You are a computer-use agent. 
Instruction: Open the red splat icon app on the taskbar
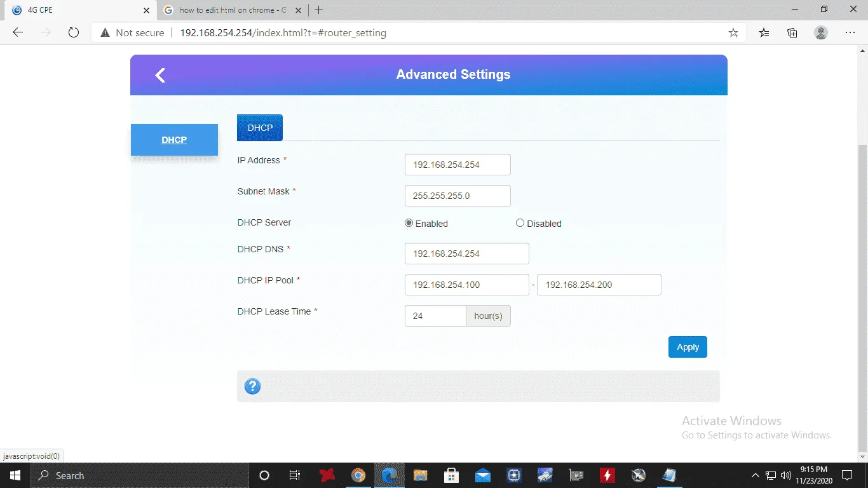[327, 475]
